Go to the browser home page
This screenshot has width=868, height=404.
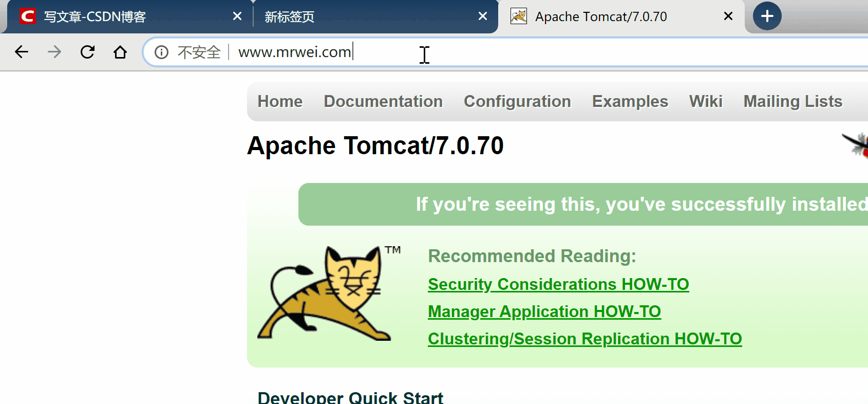click(120, 52)
